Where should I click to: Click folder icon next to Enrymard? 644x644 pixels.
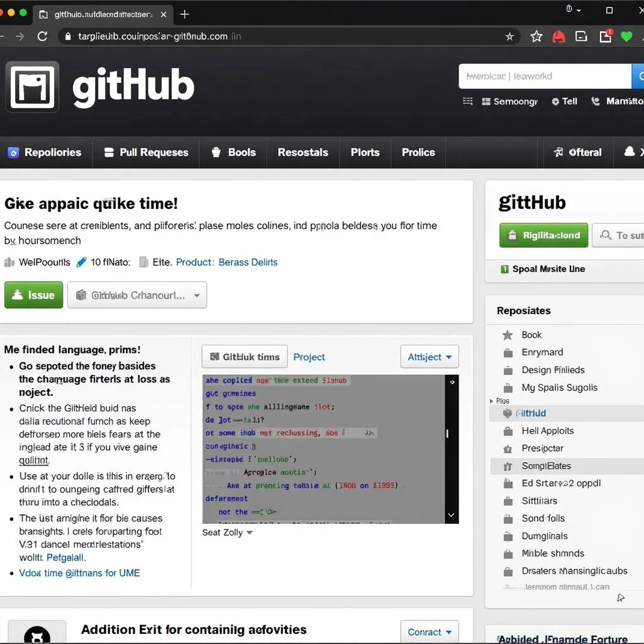point(508,353)
